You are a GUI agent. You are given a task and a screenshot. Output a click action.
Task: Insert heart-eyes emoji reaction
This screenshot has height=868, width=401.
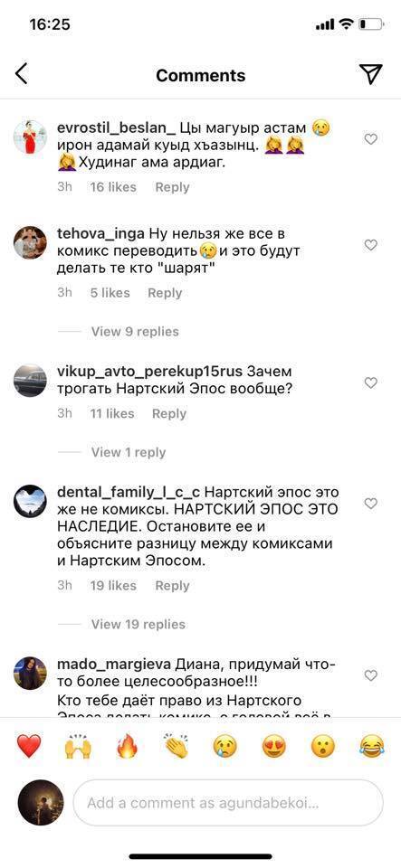(x=273, y=746)
